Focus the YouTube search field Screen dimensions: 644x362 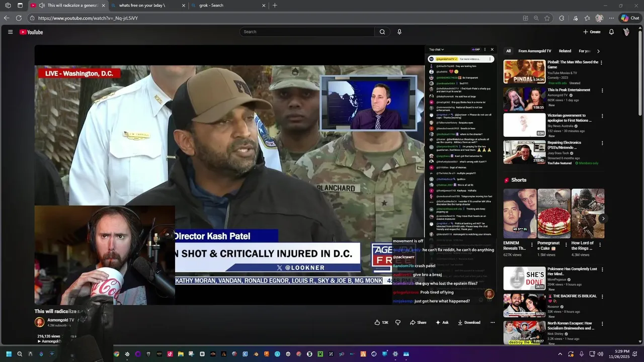(x=307, y=32)
